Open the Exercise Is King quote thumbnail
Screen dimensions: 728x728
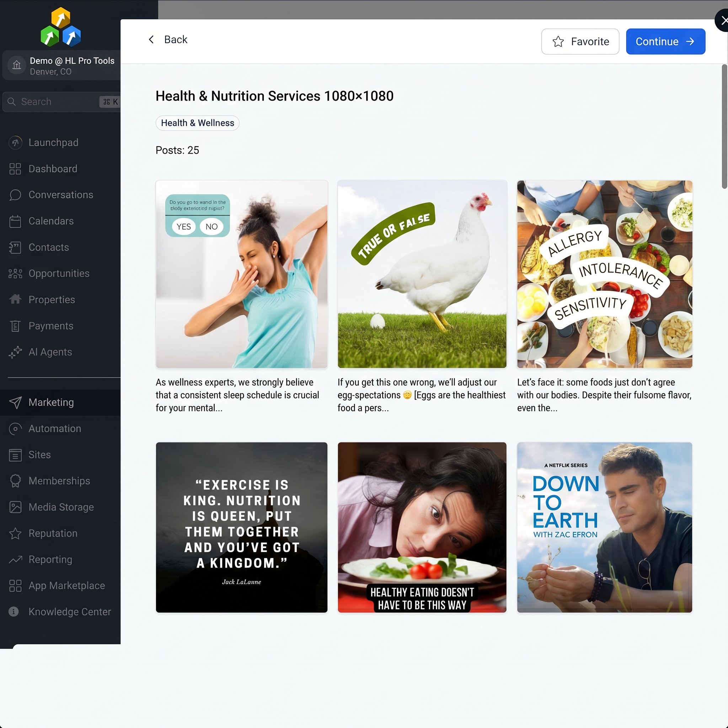242,528
